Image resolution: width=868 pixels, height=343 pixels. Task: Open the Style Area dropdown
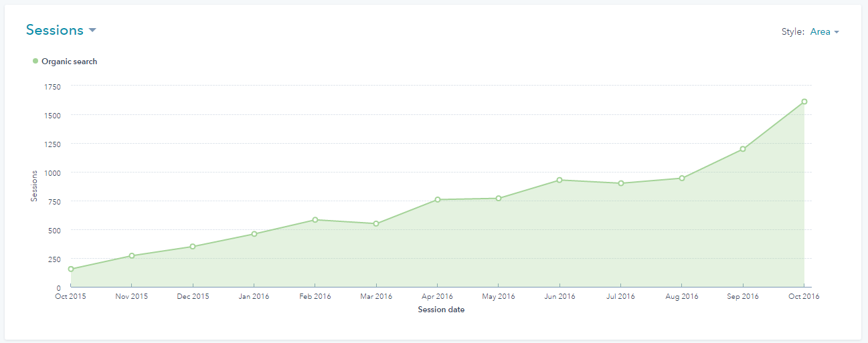[824, 31]
